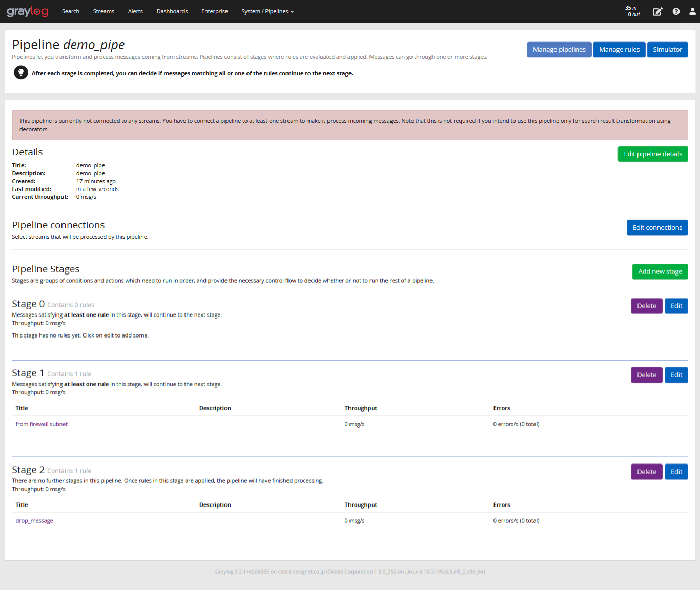Open the Alerts page

pos(135,11)
